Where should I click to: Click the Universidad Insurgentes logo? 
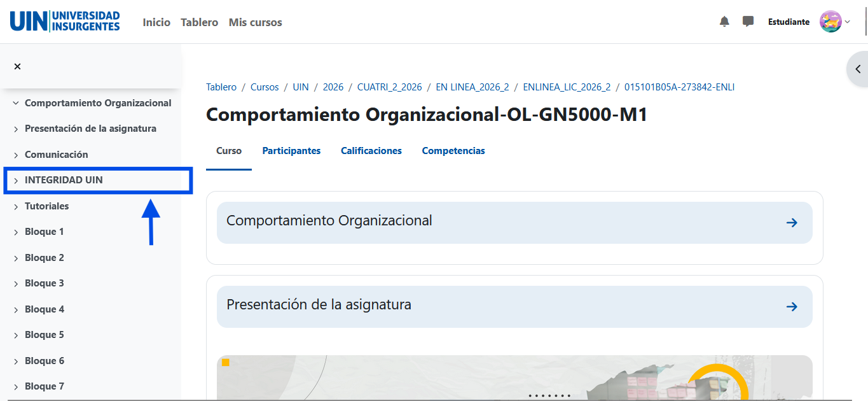(65, 22)
